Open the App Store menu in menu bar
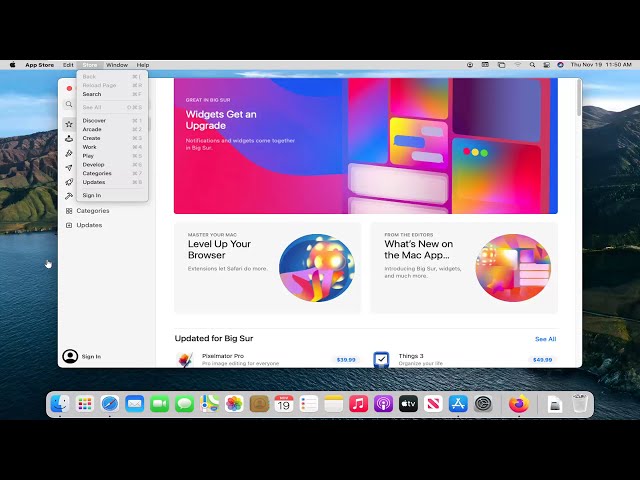Viewport: 640px width, 480px height. click(40, 65)
